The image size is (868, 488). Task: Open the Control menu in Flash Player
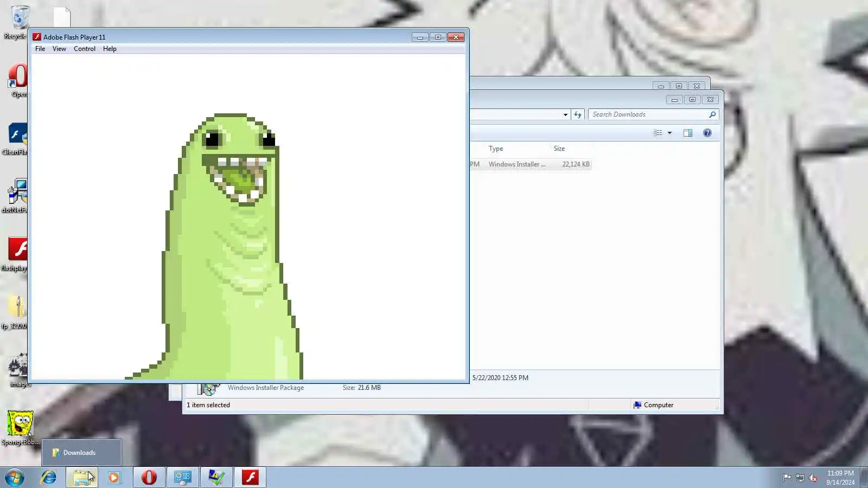point(85,49)
